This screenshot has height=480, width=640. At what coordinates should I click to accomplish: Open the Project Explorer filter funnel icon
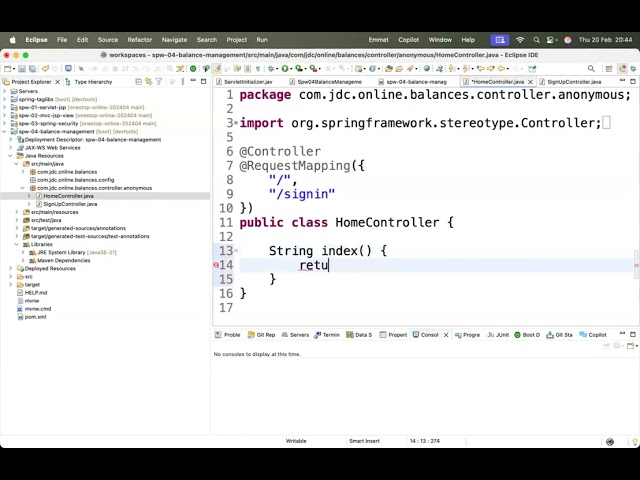click(x=159, y=82)
